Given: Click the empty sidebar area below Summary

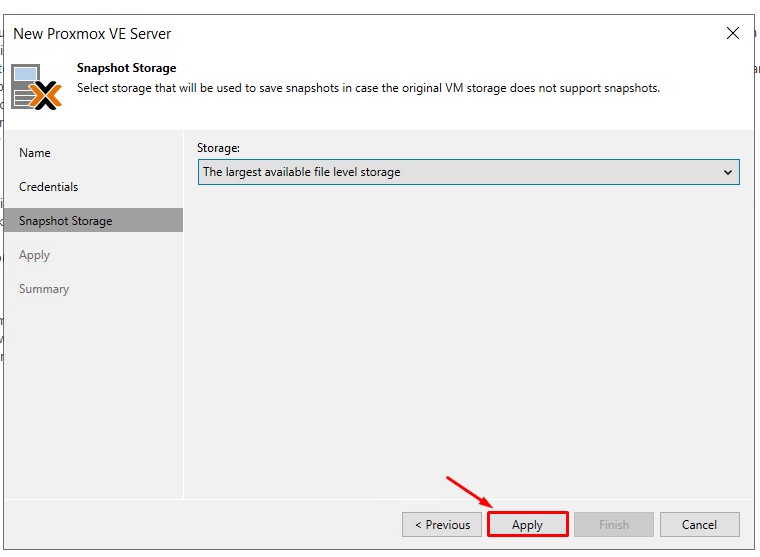Looking at the screenshot, I should (x=92, y=400).
